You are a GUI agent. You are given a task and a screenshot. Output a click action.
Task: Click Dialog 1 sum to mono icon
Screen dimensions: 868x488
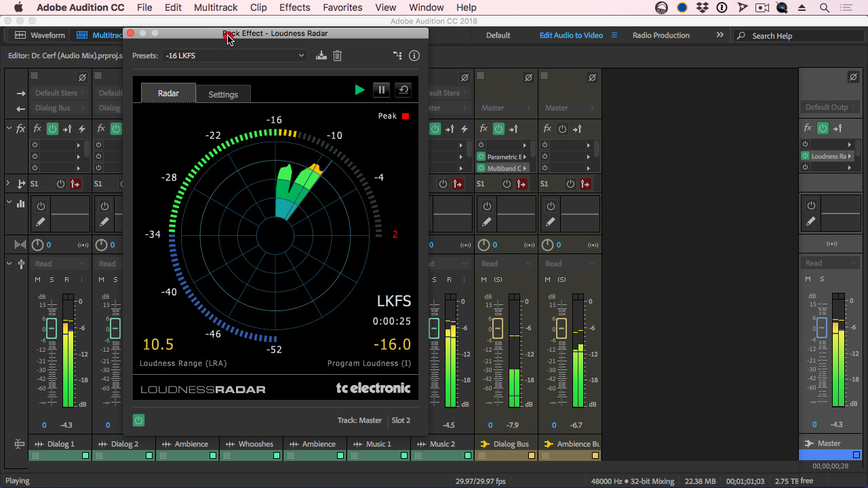(x=83, y=245)
